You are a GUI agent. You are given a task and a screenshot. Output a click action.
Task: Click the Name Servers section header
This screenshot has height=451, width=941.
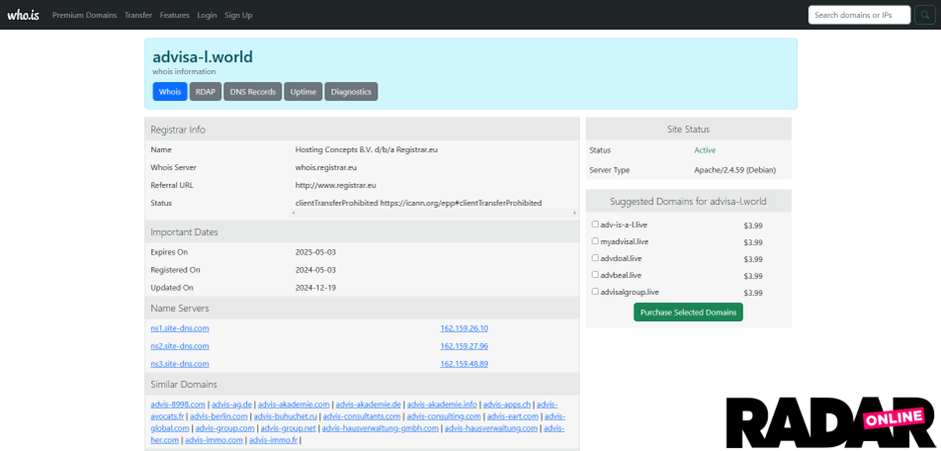362,308
